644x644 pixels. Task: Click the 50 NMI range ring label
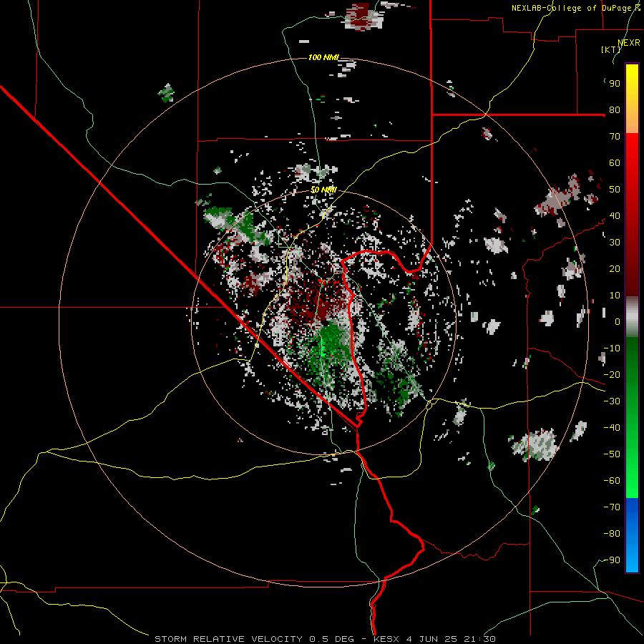pyautogui.click(x=323, y=190)
